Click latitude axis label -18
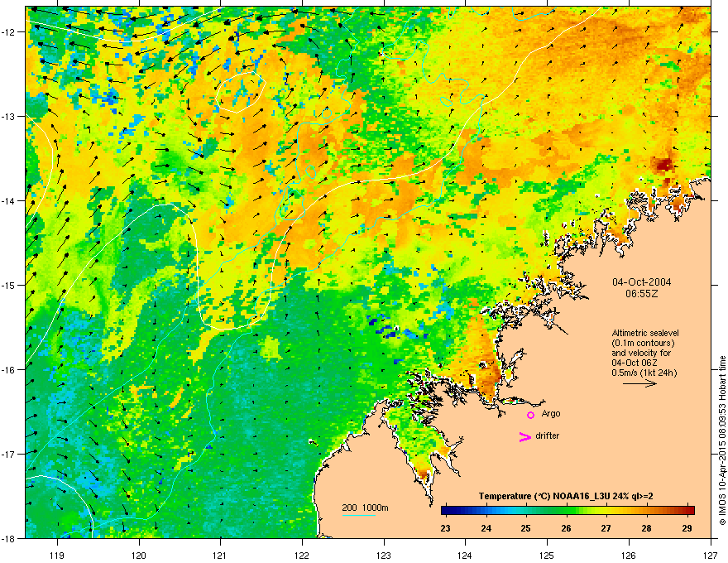 pos(10,538)
